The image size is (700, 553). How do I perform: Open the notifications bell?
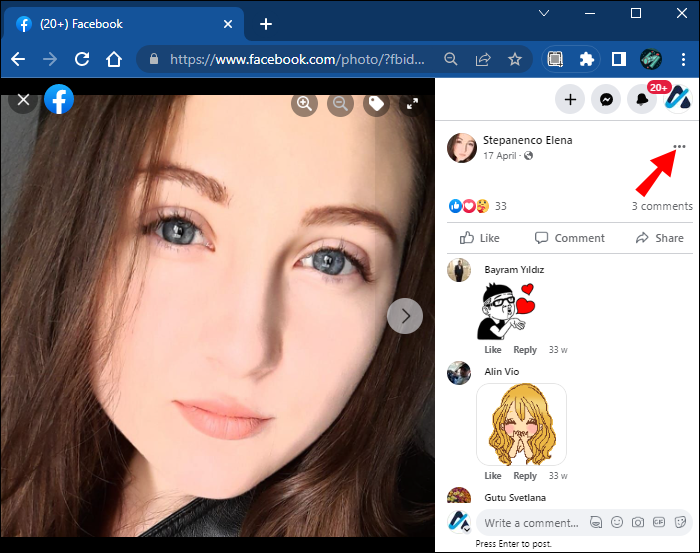640,99
